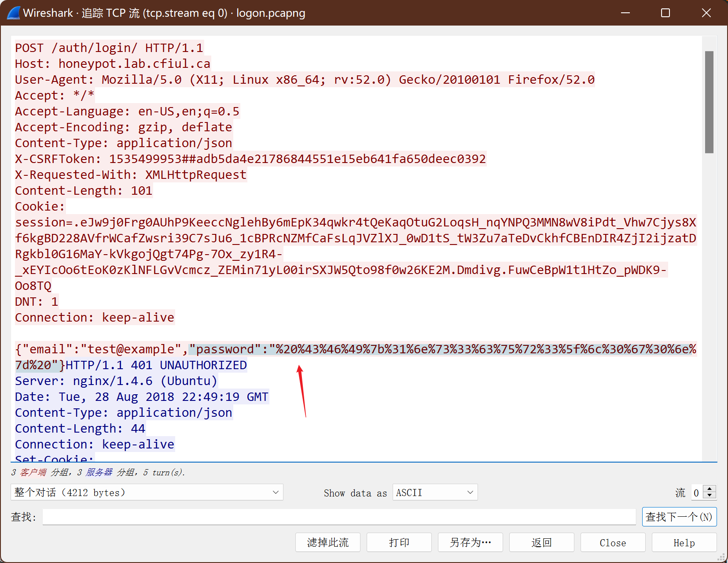
Task: Click the 查找 search text field
Action: coord(339,517)
